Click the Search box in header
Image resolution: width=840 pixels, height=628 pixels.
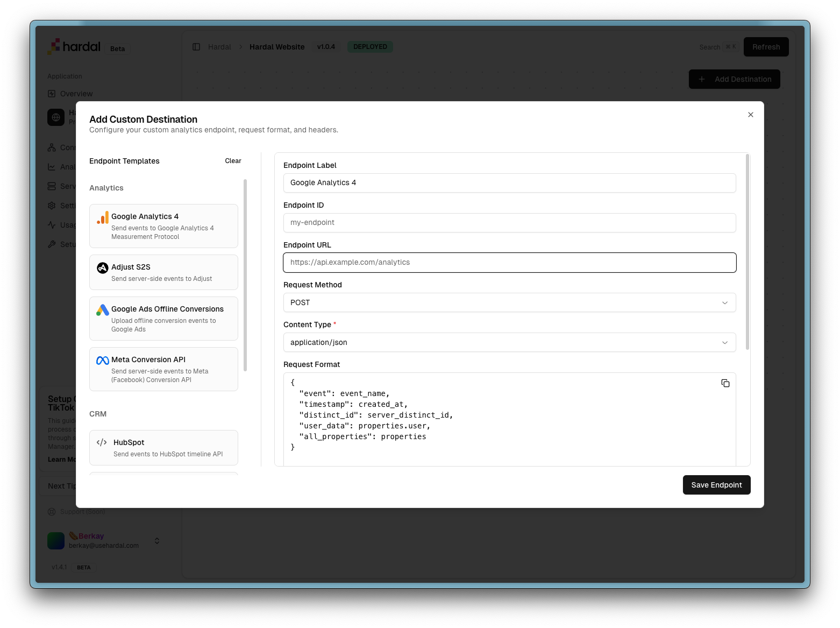pos(718,47)
